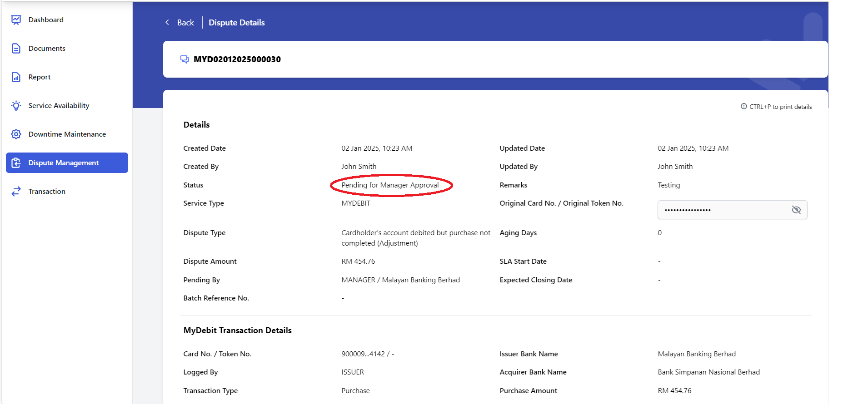Click the Documents file icon
Viewport: 868px width, 404px height.
[16, 49]
